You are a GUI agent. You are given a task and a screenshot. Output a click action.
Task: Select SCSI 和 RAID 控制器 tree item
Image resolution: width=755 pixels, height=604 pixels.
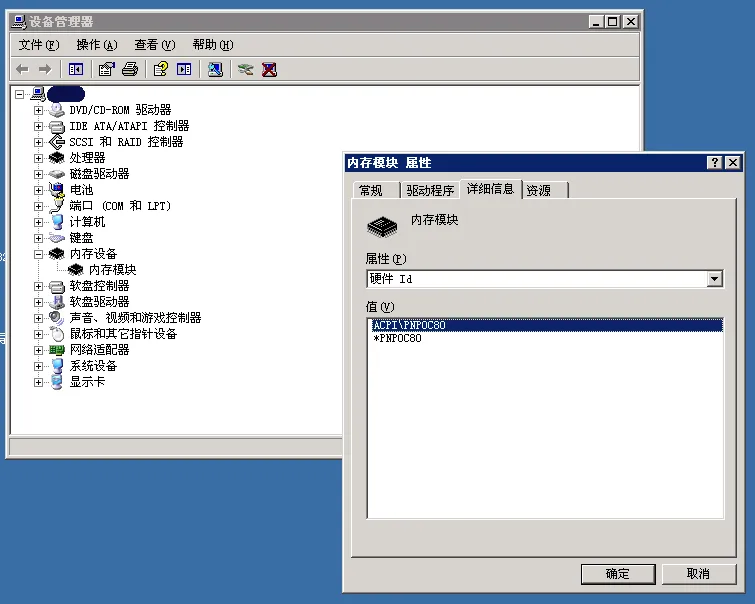pos(126,142)
